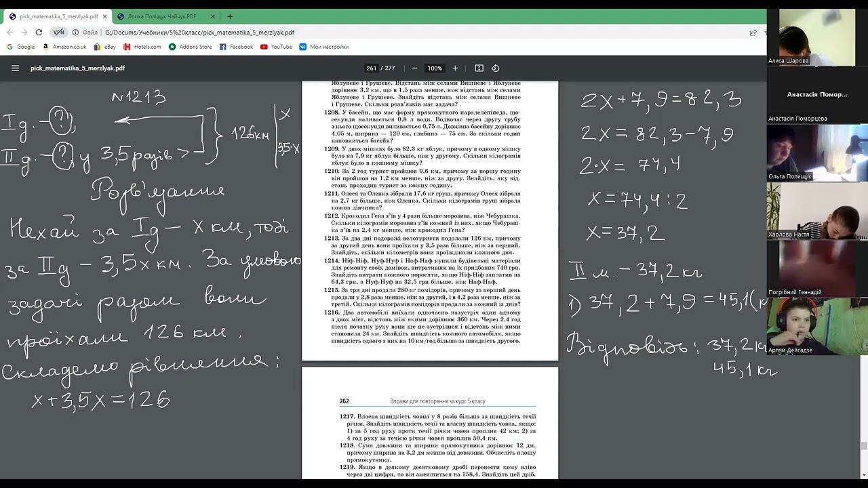Click problem 1209 text about apple bags

[x=422, y=156]
